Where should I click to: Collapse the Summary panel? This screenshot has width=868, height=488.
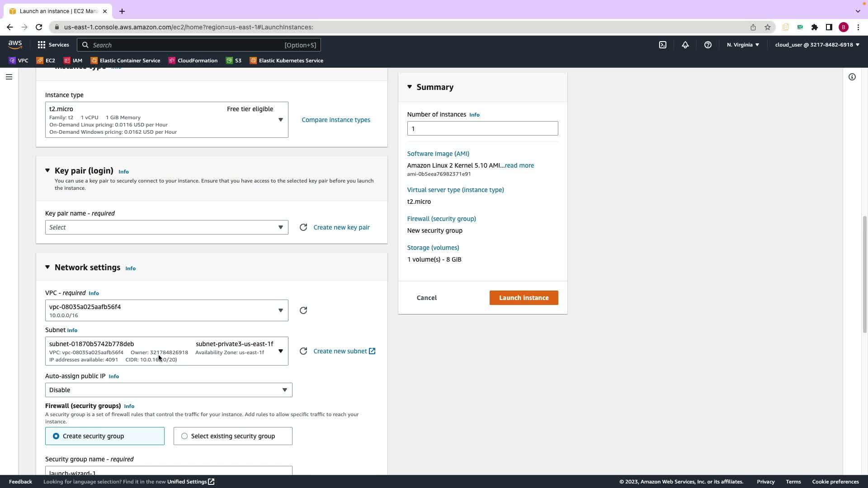410,87
